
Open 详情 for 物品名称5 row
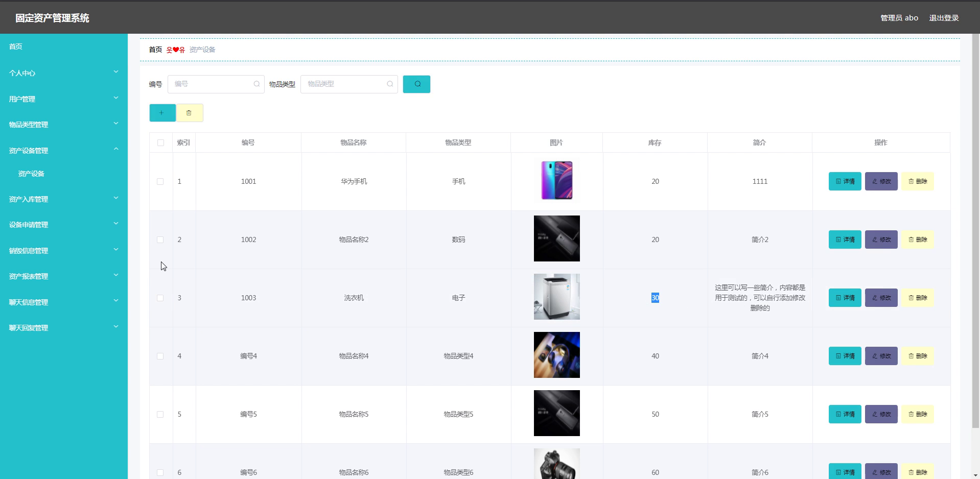click(845, 414)
